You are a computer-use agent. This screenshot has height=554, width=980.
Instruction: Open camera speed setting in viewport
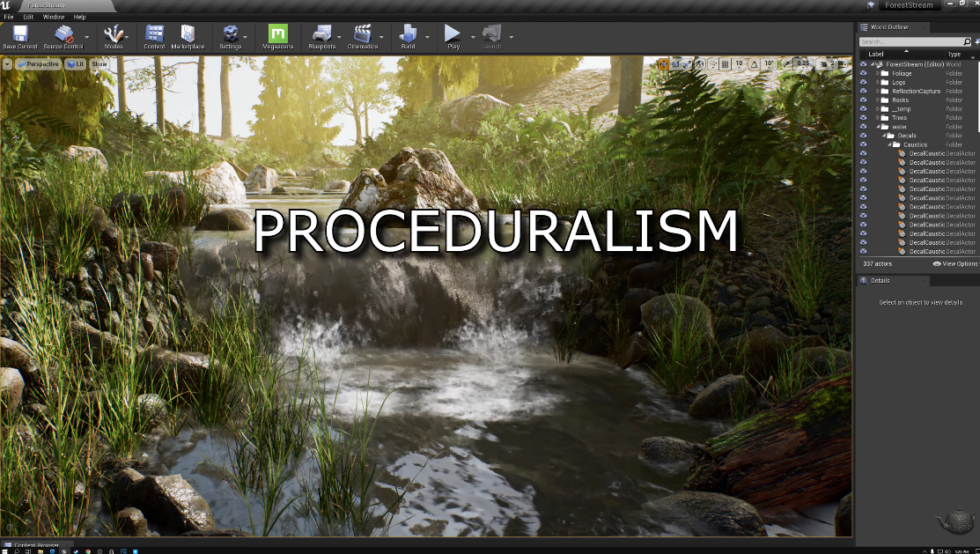coord(827,63)
